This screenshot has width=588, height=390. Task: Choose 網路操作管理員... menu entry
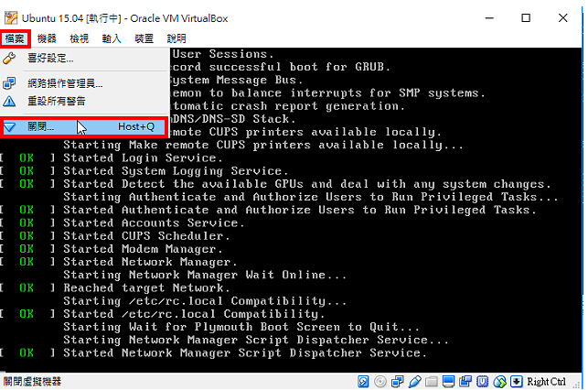(x=83, y=83)
